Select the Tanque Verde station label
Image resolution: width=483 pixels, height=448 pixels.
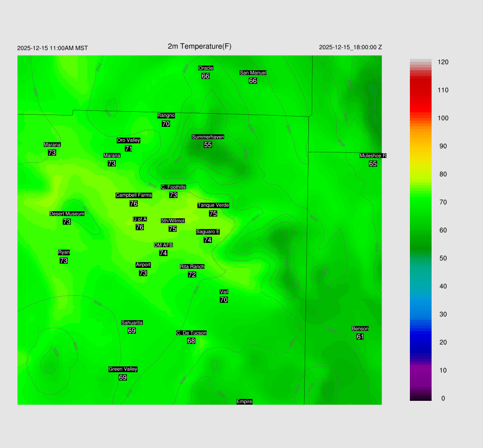[x=213, y=205]
